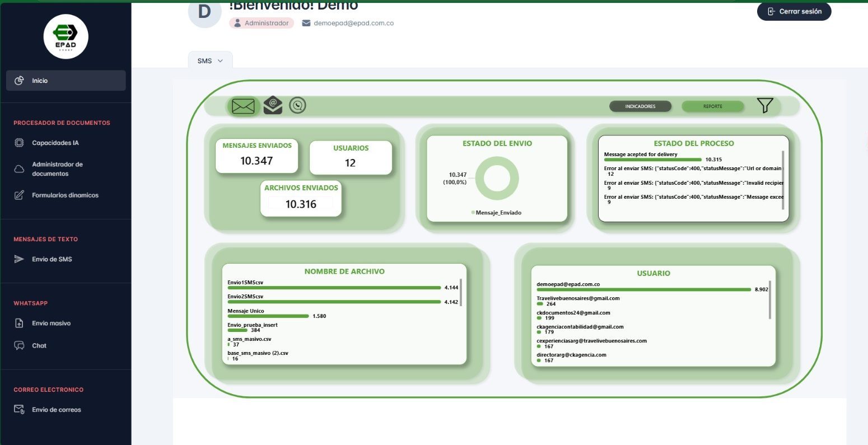Image resolution: width=868 pixels, height=445 pixels.
Task: Select the Envio1SMScsv bar in chart
Action: [x=334, y=288]
